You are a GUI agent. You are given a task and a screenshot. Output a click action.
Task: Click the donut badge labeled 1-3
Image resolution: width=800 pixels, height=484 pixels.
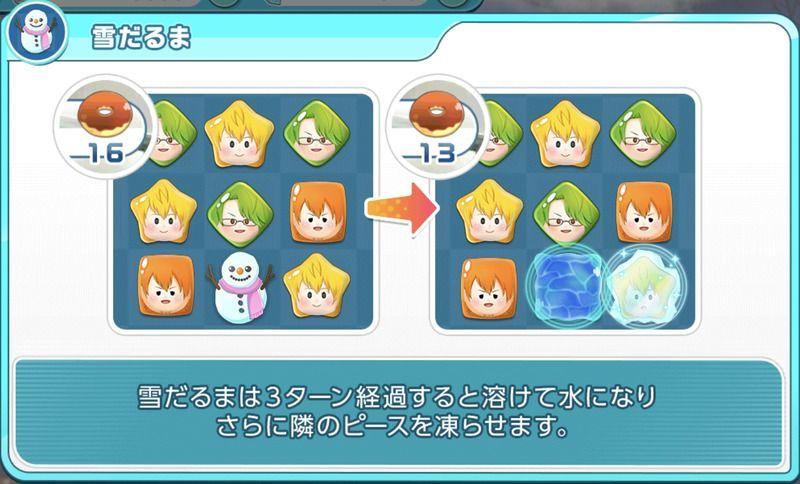point(437,127)
